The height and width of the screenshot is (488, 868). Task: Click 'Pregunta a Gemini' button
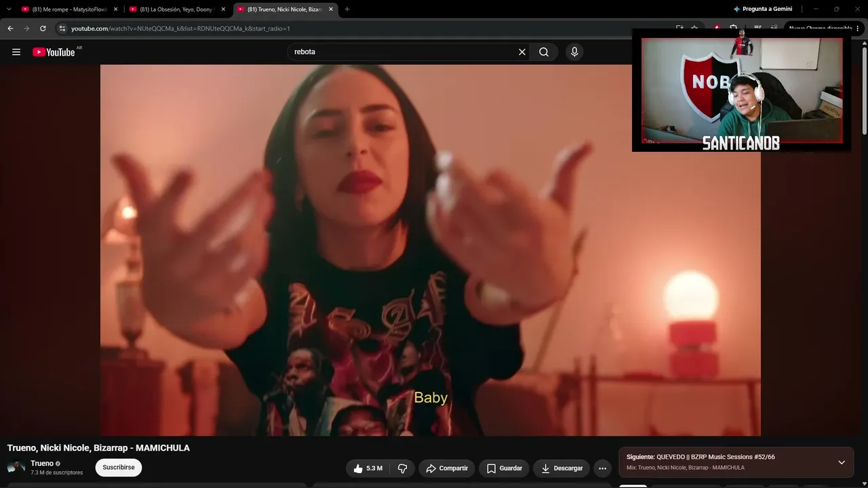(x=763, y=9)
